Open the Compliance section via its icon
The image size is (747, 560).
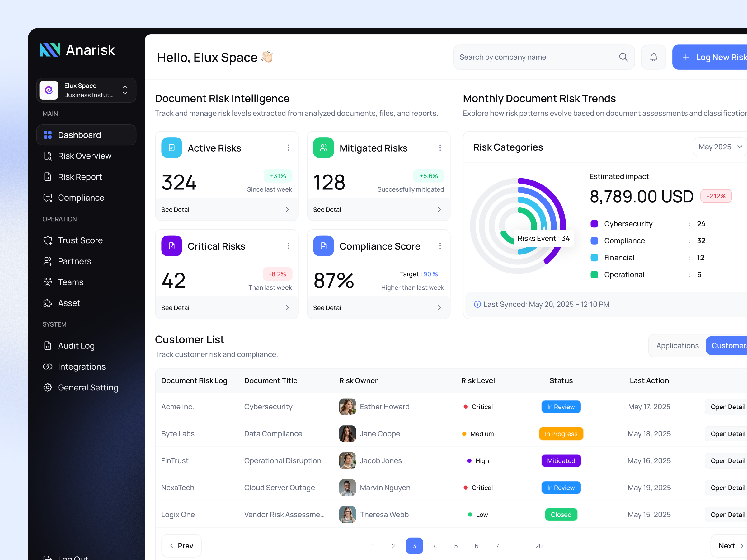[48, 198]
